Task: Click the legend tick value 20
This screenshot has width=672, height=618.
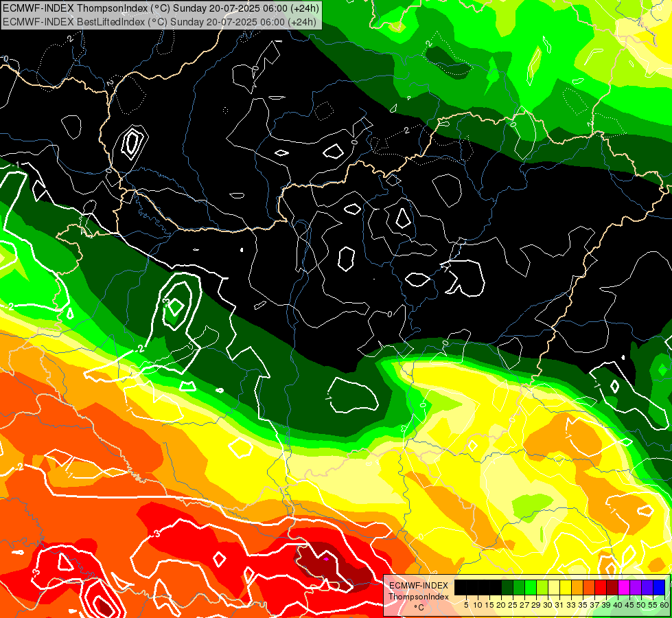Action: (x=502, y=605)
